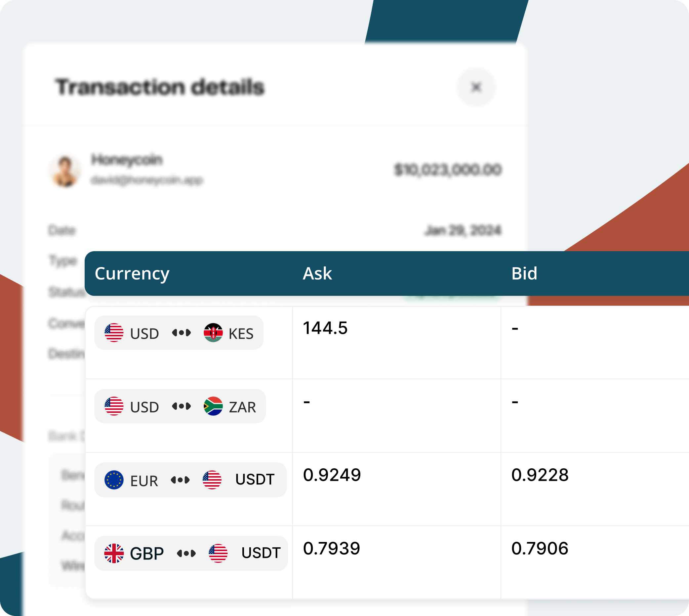Image resolution: width=689 pixels, height=616 pixels.
Task: Click the South Africa flag icon
Action: (213, 406)
